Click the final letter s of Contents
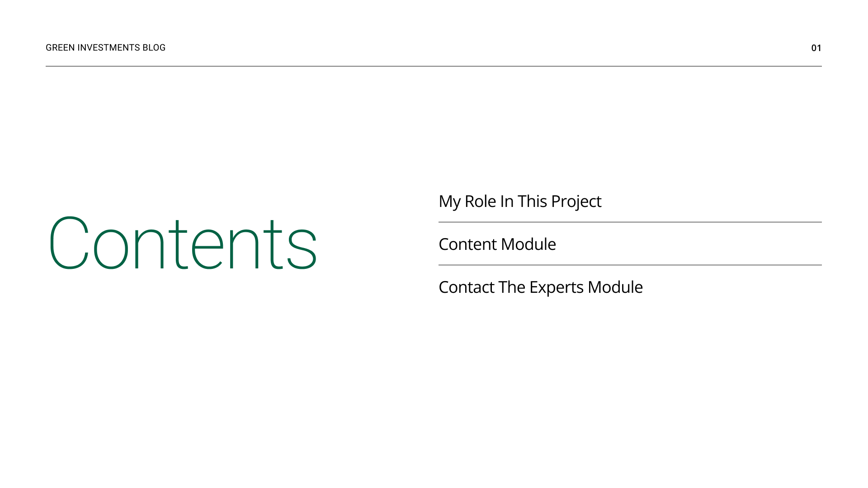 pyautogui.click(x=302, y=251)
